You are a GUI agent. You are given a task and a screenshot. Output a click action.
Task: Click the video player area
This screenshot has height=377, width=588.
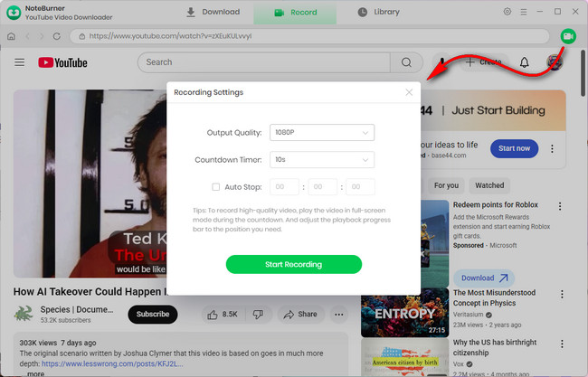[x=90, y=184]
